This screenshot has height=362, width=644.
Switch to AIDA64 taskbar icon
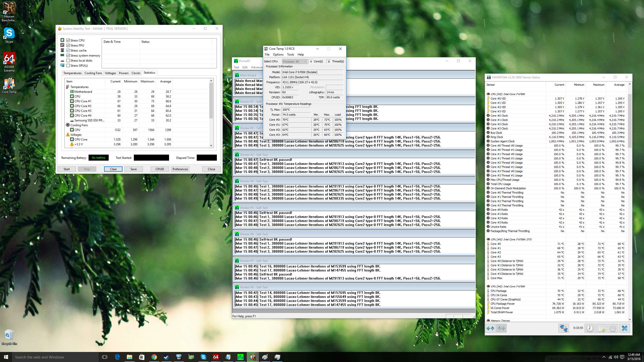(216, 357)
